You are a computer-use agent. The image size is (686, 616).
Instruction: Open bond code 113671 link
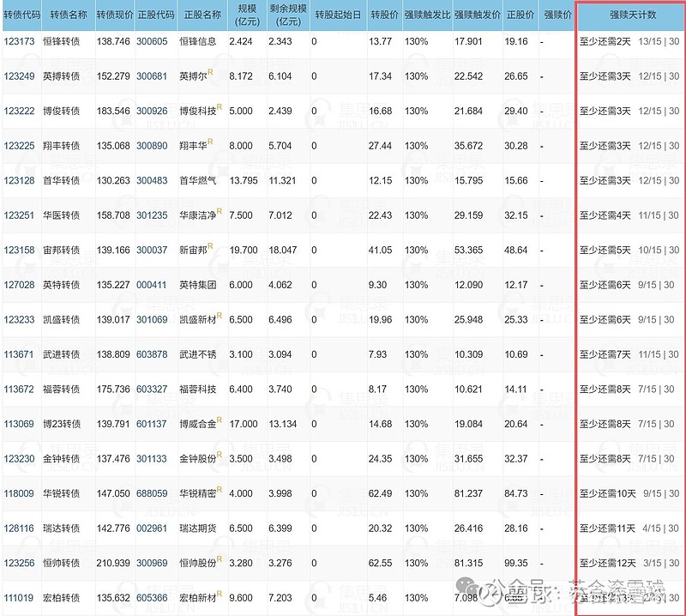[x=19, y=354]
